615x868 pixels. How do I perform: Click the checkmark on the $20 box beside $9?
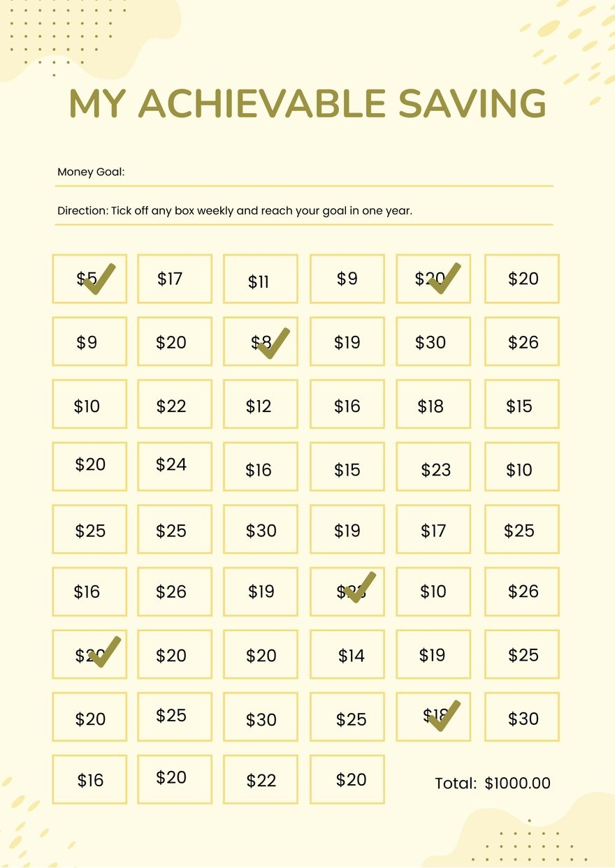pyautogui.click(x=444, y=279)
